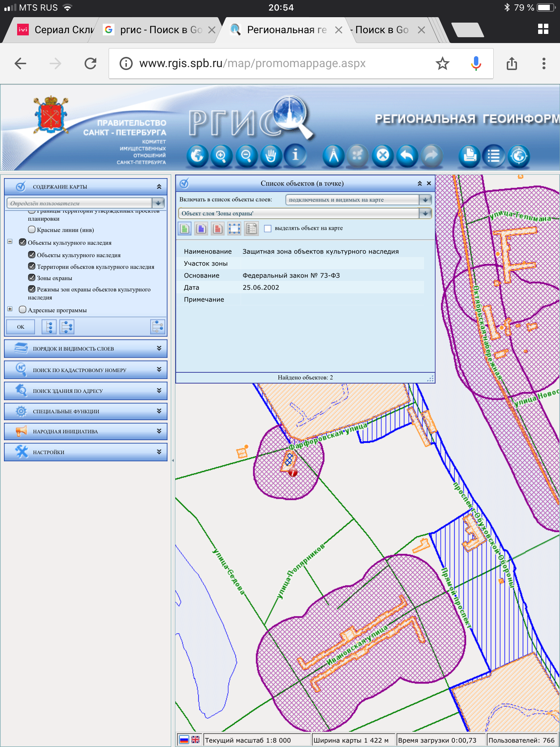Expand the 'Адресные программы' tree node
Screen dimensions: 560x747
tap(10, 309)
